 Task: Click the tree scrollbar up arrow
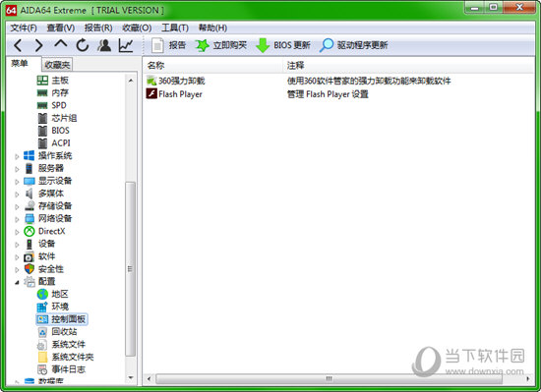tap(131, 81)
